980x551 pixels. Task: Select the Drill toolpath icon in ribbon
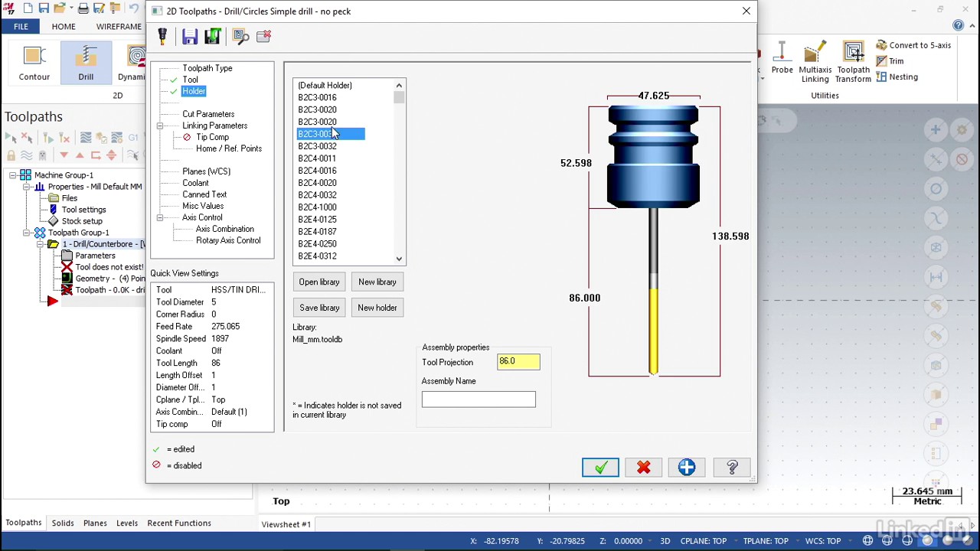pos(86,63)
